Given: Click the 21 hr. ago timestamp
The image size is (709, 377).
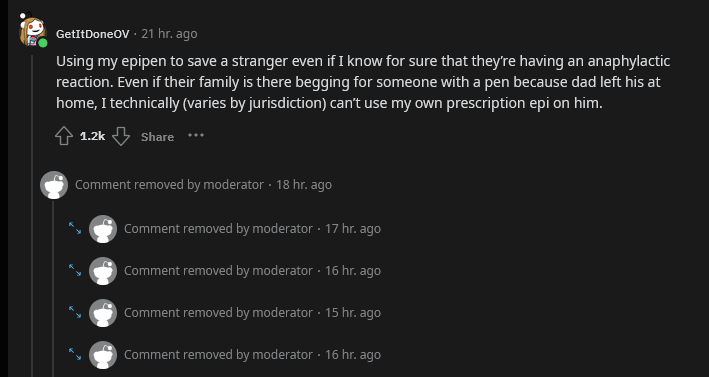Looking at the screenshot, I should 169,34.
